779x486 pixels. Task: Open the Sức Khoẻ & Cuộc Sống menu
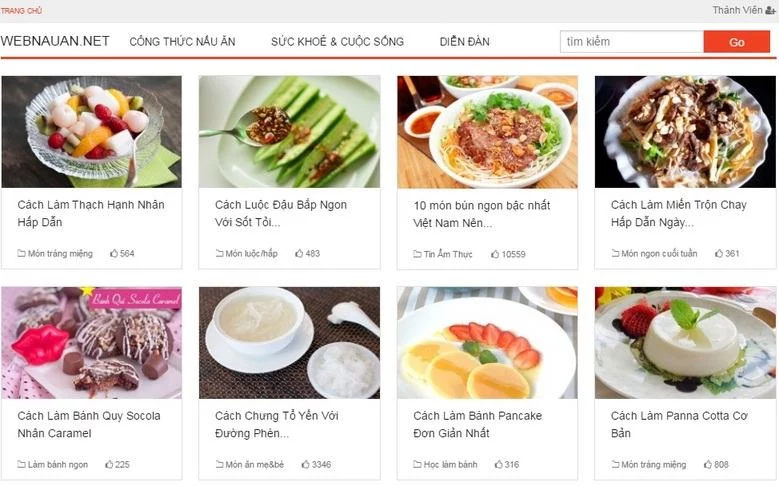click(337, 42)
